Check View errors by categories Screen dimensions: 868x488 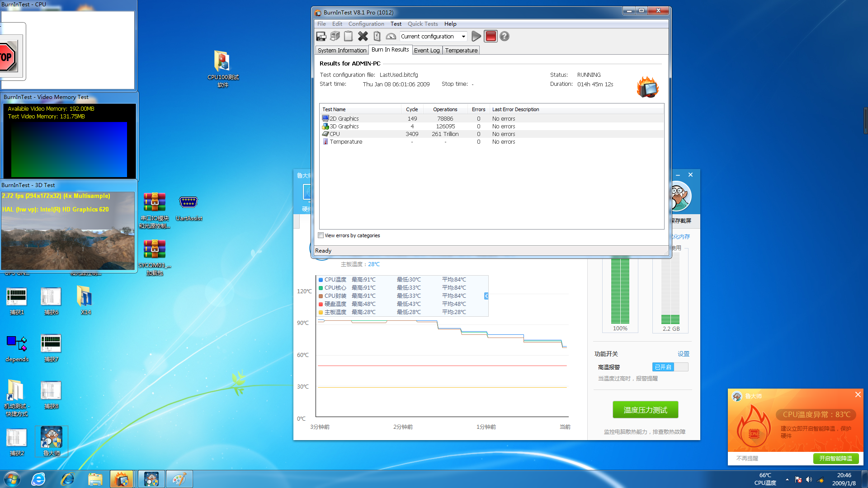(x=321, y=235)
